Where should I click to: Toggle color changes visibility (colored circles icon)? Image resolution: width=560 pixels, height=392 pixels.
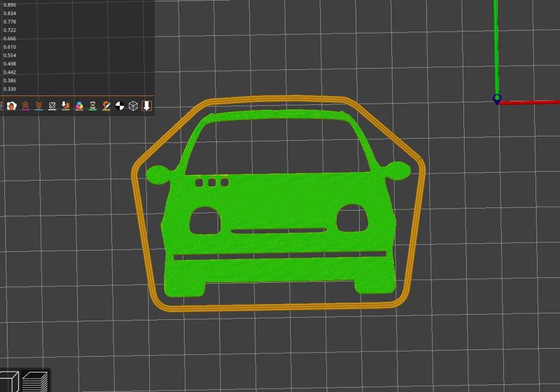coord(79,106)
